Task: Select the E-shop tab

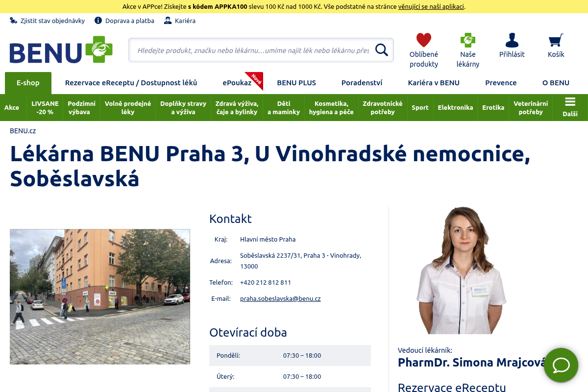Action: click(x=28, y=83)
